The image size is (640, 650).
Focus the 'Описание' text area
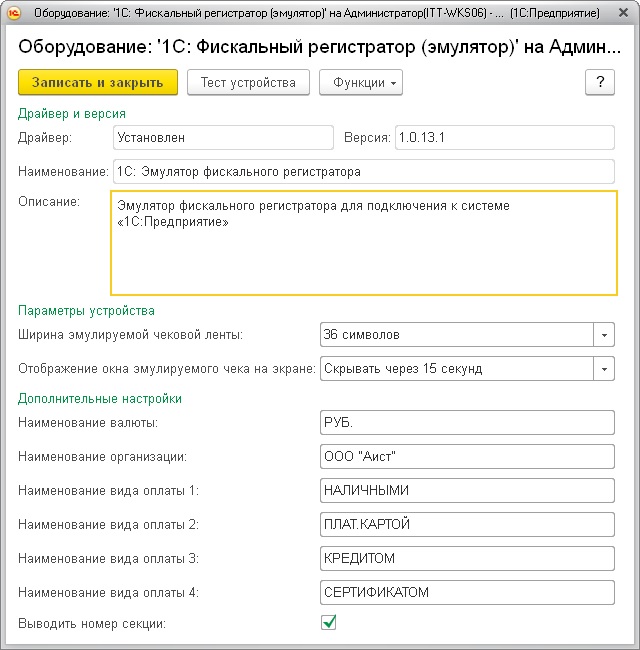tap(363, 243)
